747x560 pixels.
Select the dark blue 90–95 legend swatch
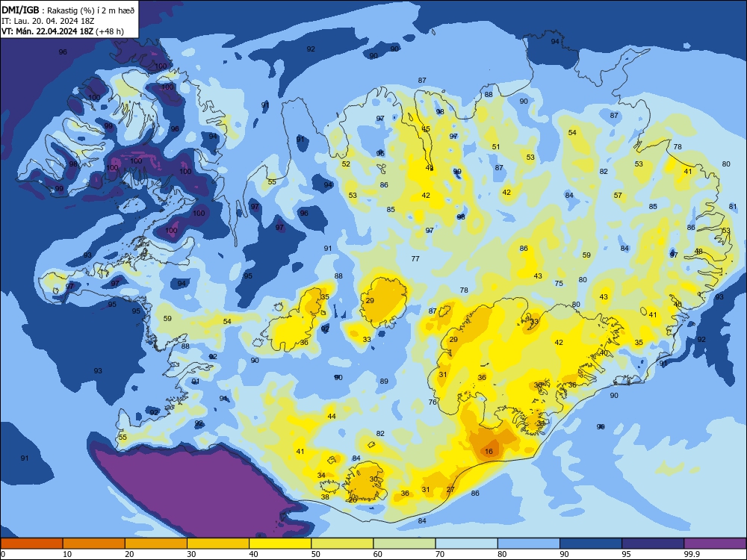[x=591, y=544]
